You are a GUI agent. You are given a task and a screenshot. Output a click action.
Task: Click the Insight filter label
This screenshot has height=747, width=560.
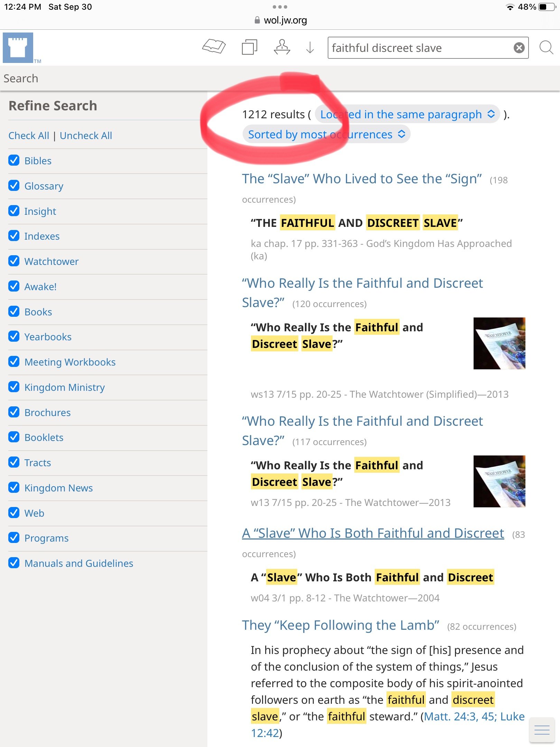(x=40, y=211)
